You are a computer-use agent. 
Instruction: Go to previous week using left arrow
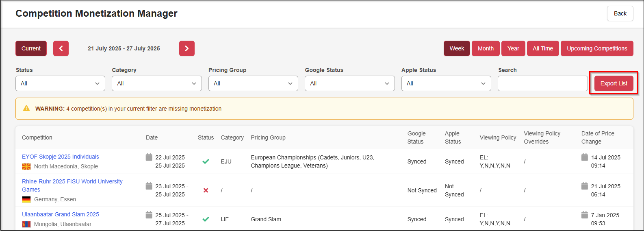[x=61, y=48]
